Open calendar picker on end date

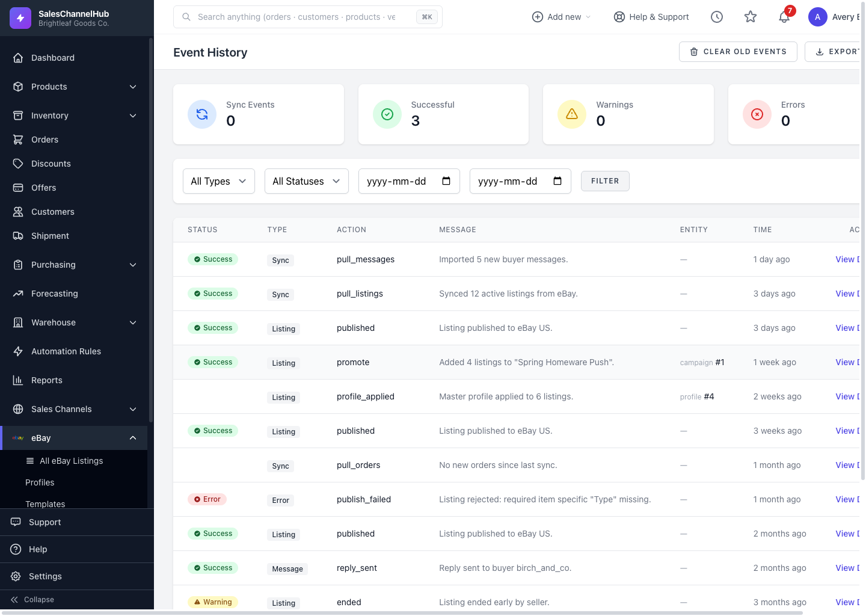557,181
